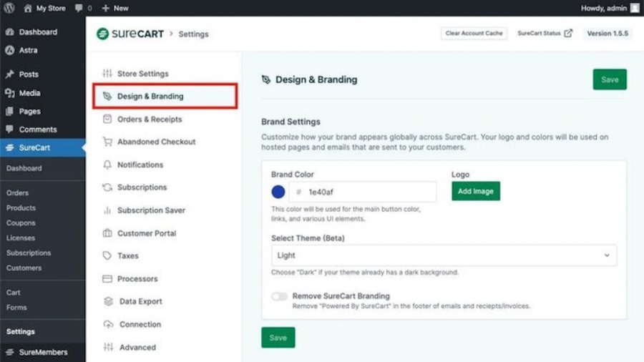
Task: Open Cart submenu
Action: [x=13, y=293]
